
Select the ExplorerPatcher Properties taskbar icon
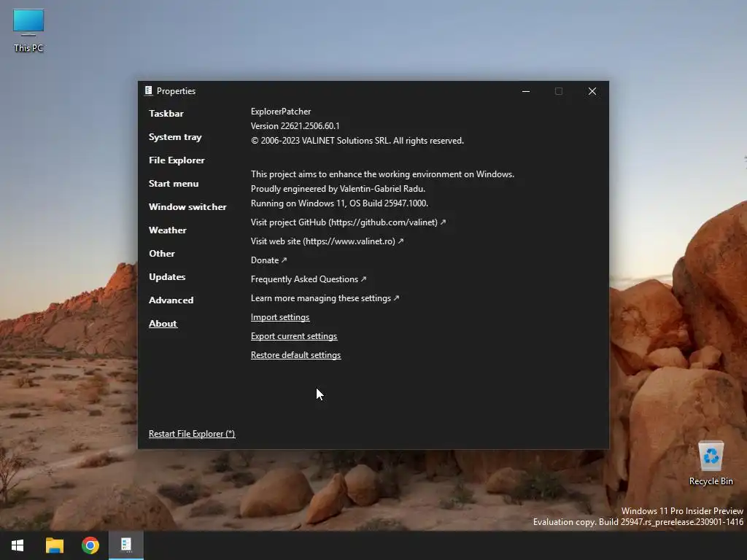click(x=125, y=545)
